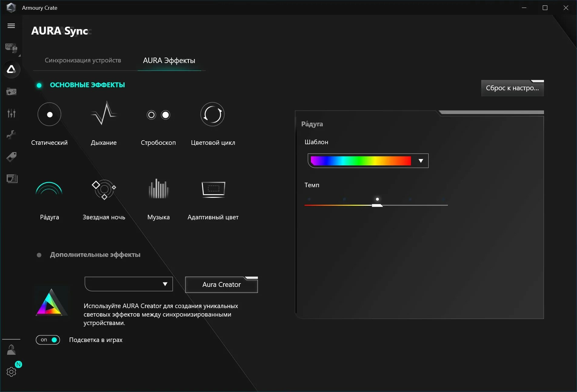This screenshot has width=577, height=392.
Task: Launch Aura Creator button
Action: [222, 285]
